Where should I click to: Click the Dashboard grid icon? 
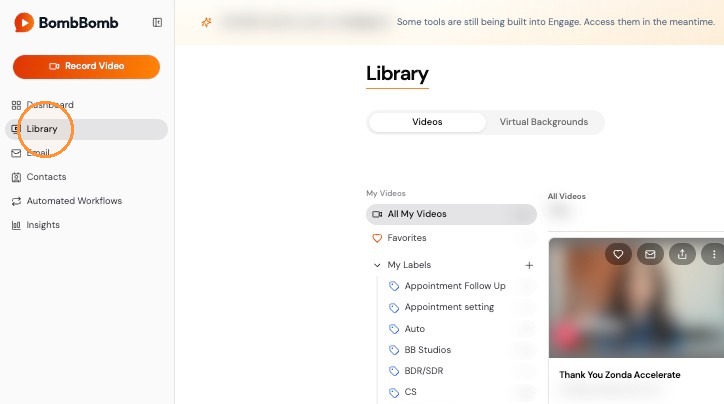[x=16, y=105]
